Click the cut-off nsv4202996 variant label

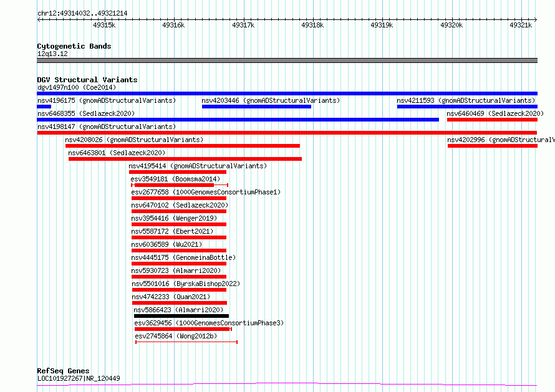[x=501, y=140]
